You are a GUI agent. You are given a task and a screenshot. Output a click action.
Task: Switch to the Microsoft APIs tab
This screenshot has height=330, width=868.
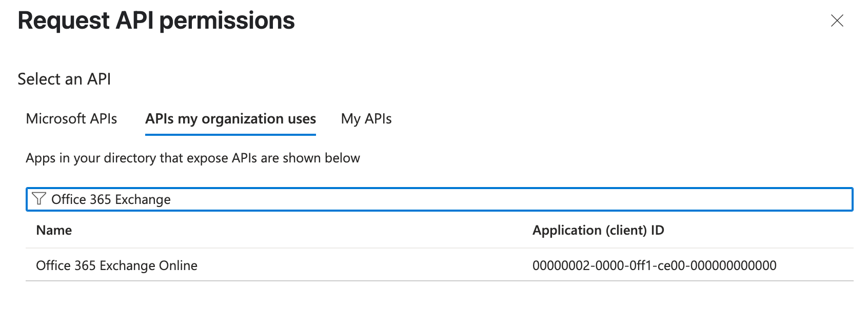(71, 119)
